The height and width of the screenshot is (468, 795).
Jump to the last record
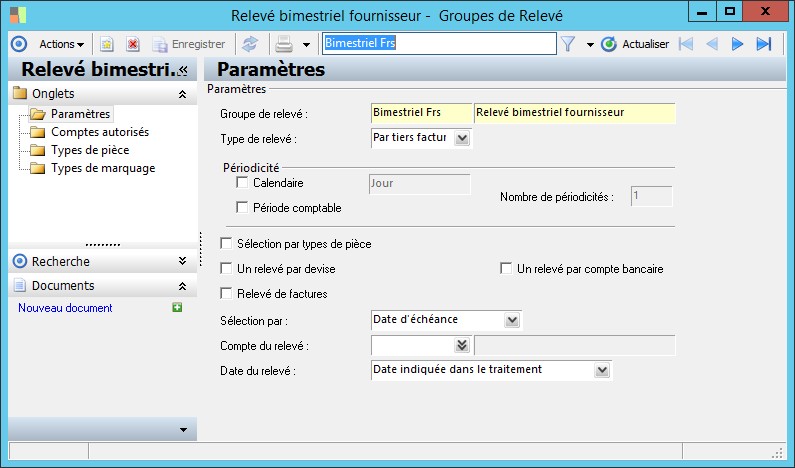[763, 44]
